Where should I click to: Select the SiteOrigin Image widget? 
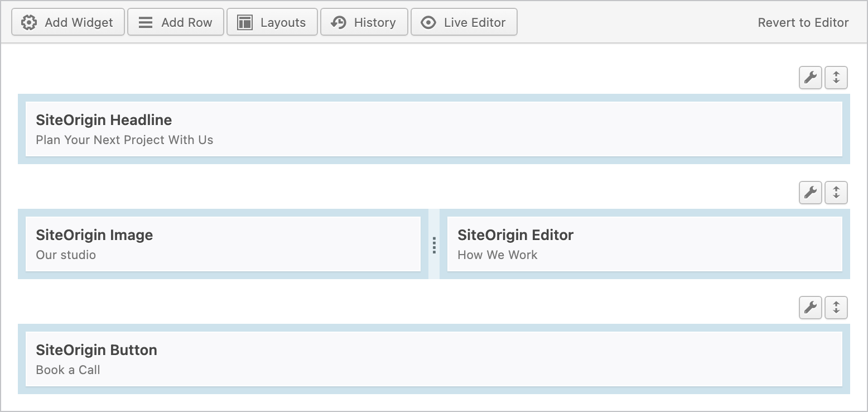point(223,244)
